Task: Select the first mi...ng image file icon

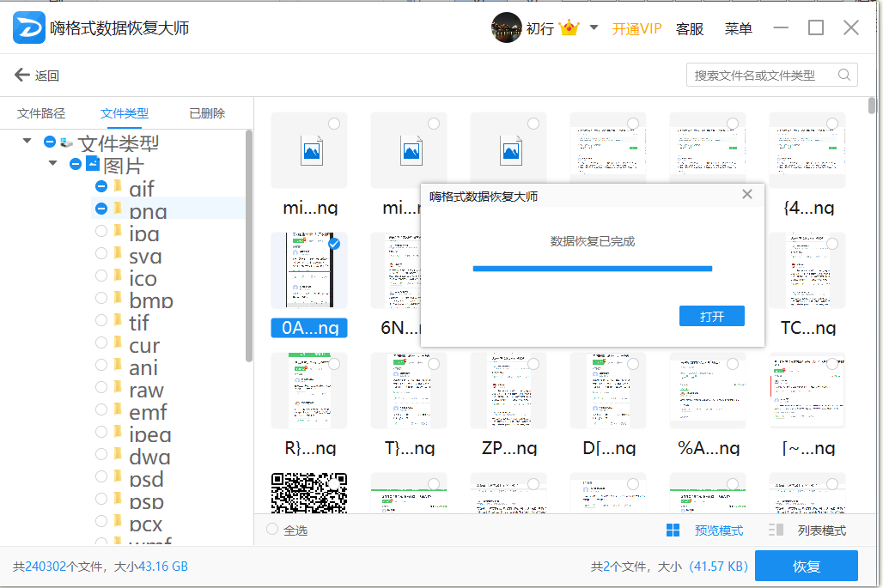Action: point(312,151)
